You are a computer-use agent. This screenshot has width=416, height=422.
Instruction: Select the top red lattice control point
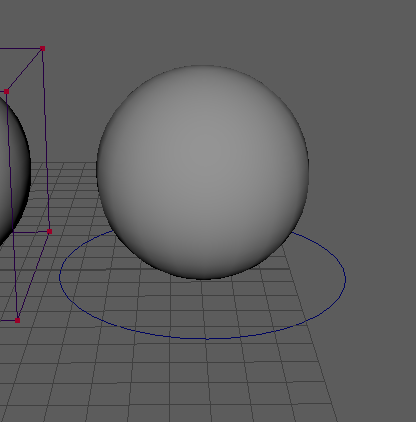click(42, 49)
